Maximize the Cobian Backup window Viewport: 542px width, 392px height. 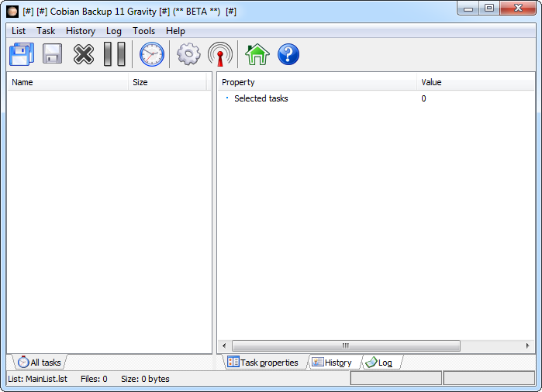point(489,9)
